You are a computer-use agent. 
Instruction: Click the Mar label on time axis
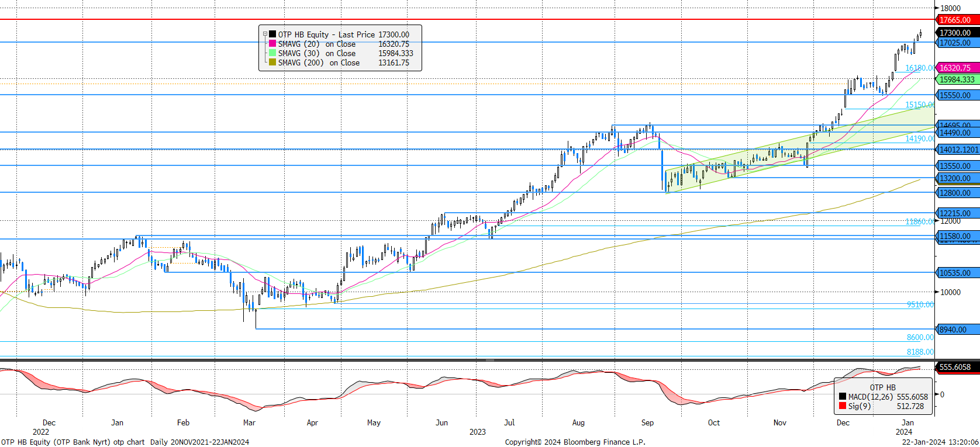249,422
